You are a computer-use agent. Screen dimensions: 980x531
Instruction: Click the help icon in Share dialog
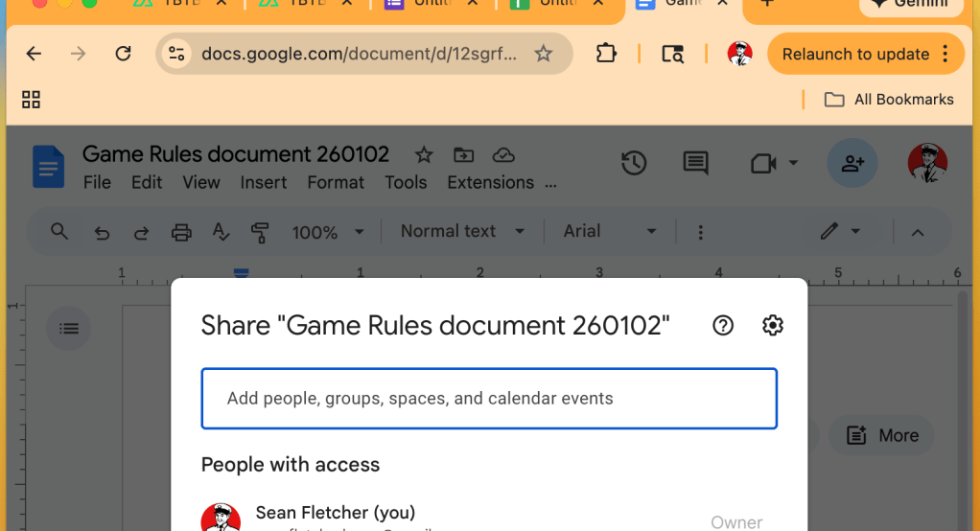pyautogui.click(x=723, y=326)
